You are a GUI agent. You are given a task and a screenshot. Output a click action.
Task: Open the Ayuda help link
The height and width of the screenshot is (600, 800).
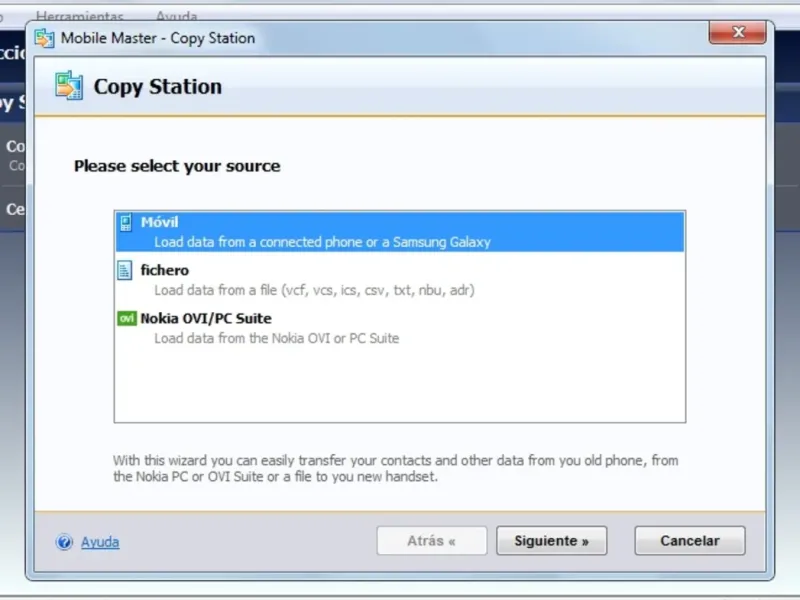pos(100,542)
